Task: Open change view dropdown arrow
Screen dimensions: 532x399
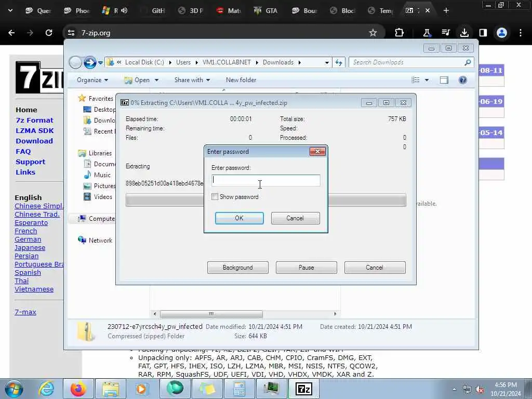Action: tap(427, 80)
